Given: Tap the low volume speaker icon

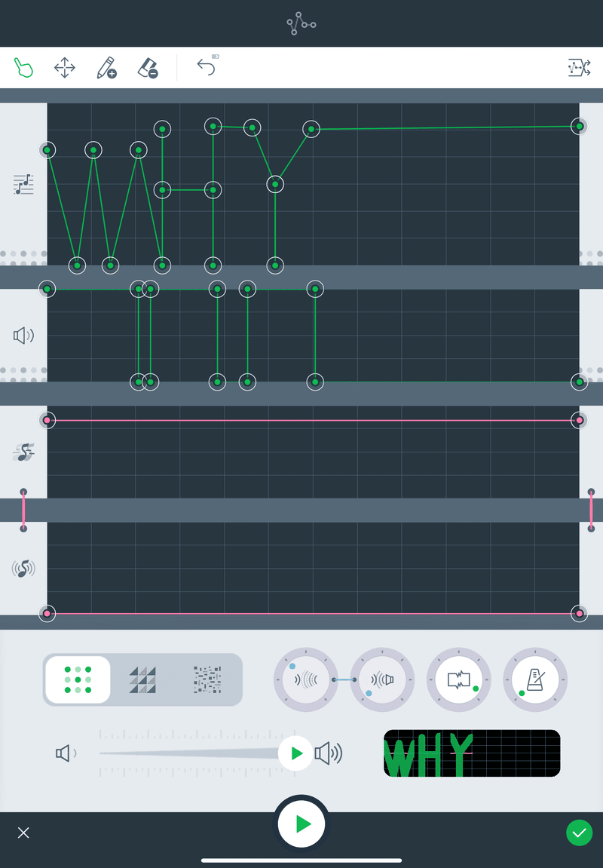Looking at the screenshot, I should point(66,753).
